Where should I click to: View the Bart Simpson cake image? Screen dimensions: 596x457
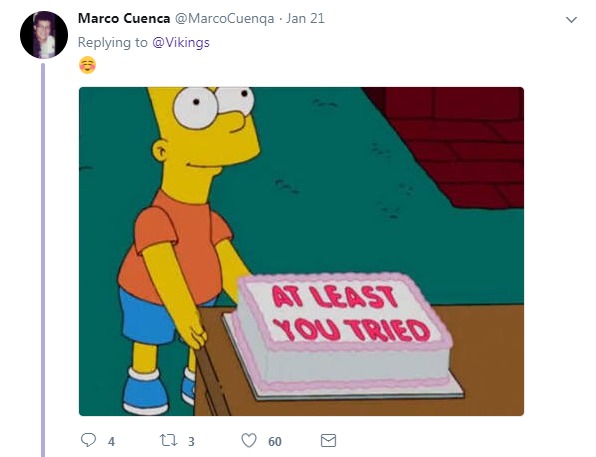click(301, 251)
